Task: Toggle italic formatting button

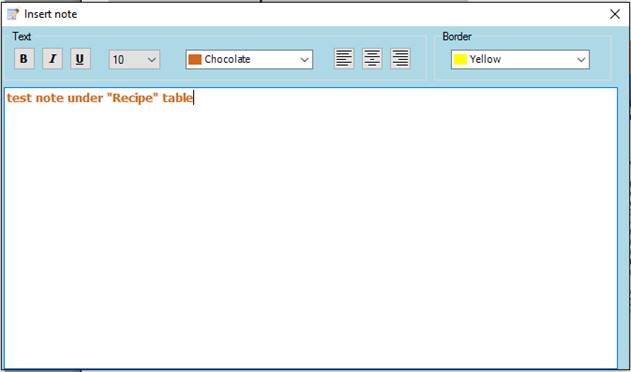Action: pyautogui.click(x=52, y=59)
